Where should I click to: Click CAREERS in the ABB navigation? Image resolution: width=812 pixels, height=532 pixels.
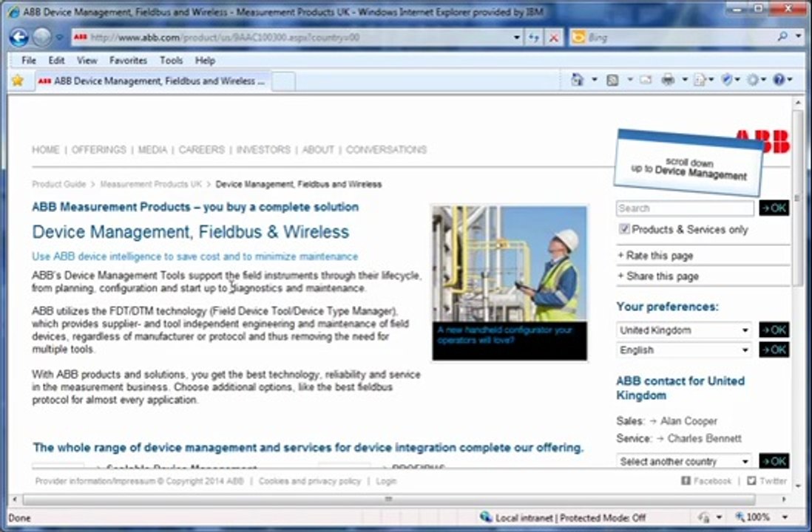pyautogui.click(x=201, y=149)
